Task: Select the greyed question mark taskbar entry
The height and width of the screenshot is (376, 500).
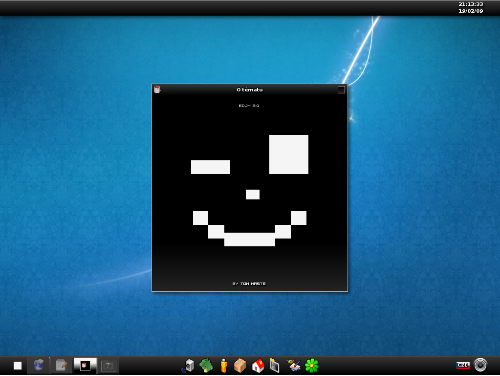Action: (x=108, y=366)
